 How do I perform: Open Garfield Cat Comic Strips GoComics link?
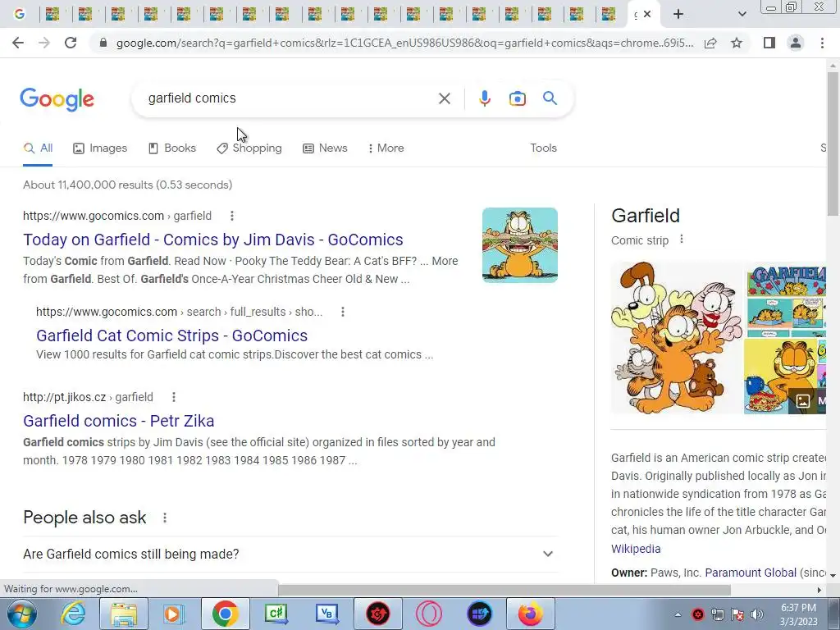172,336
